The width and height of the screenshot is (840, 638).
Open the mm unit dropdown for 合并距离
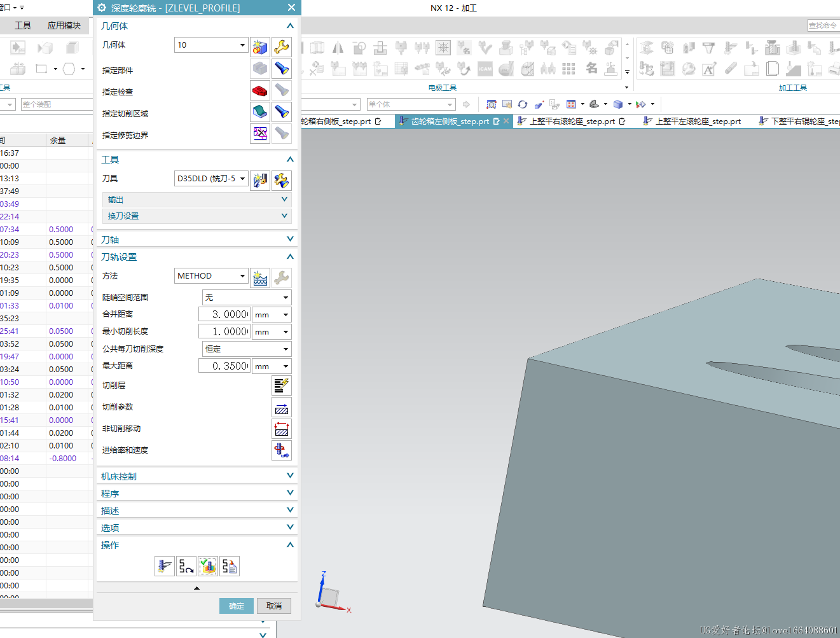point(272,314)
